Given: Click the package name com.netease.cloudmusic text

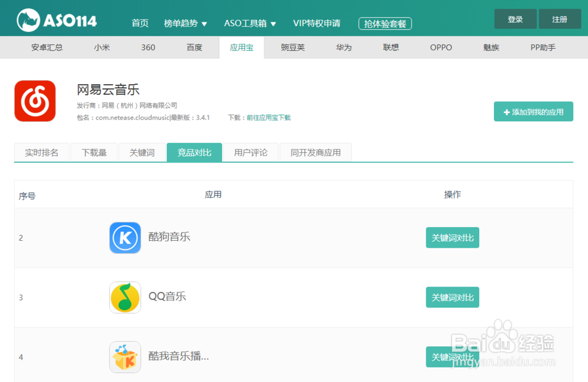Looking at the screenshot, I should click(132, 118).
